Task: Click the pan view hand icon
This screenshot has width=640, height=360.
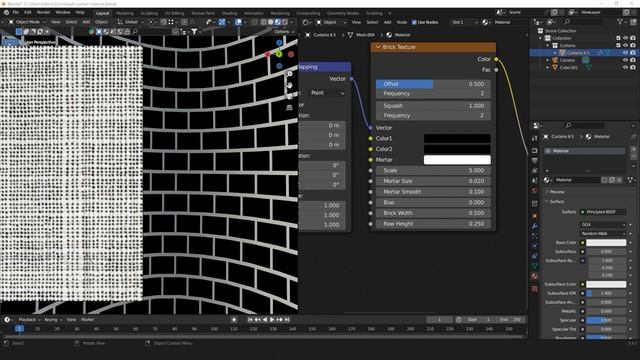Action: 289,85
